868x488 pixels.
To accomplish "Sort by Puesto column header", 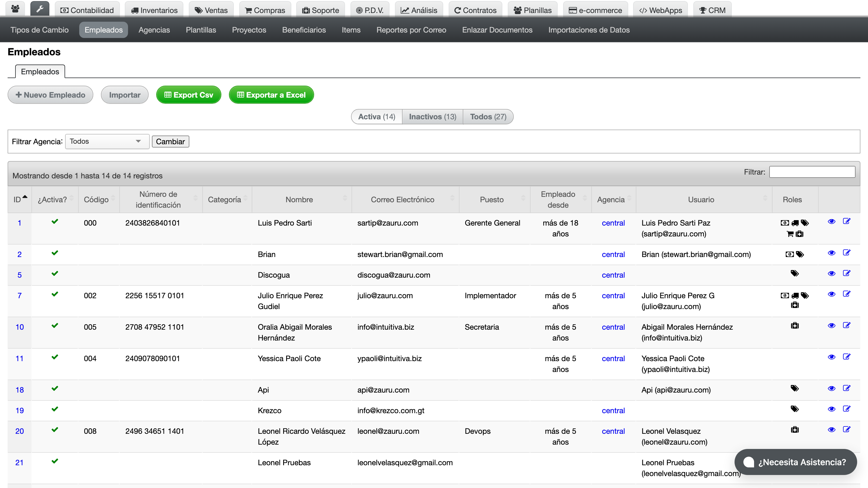I will click(494, 199).
